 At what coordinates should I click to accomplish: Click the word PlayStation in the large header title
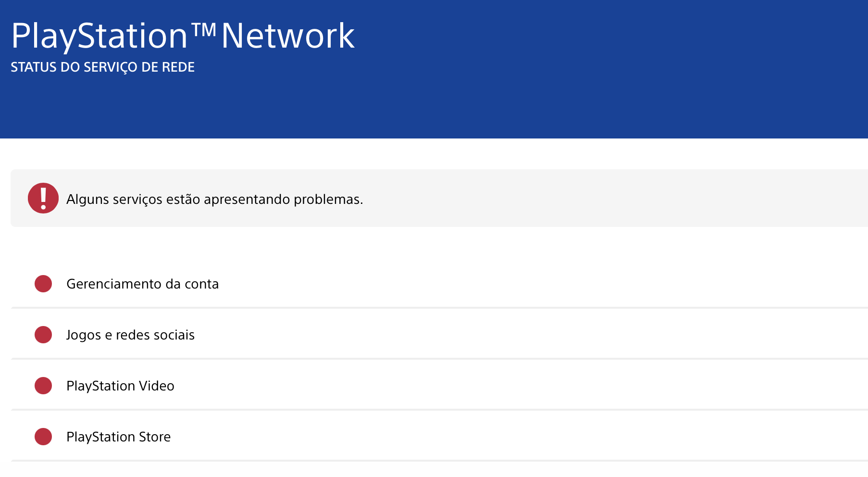99,36
